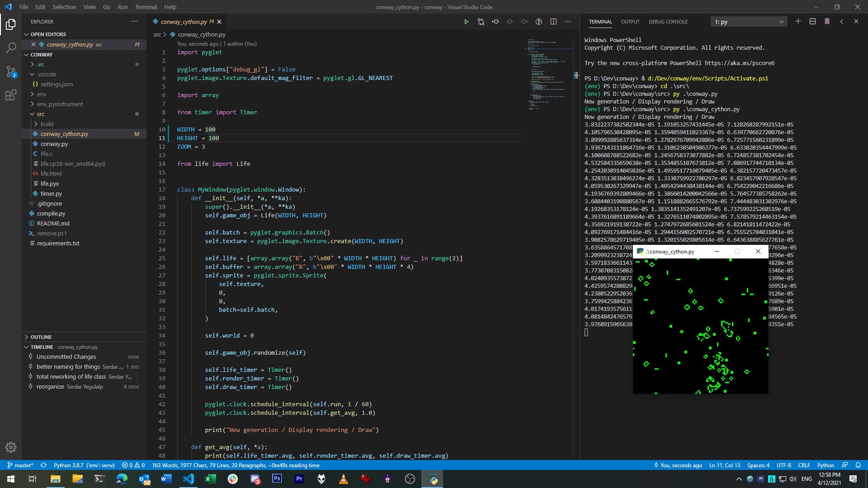Click Synchronize Changes icon in status bar
Screen dimensions: 868x488
coord(43,465)
